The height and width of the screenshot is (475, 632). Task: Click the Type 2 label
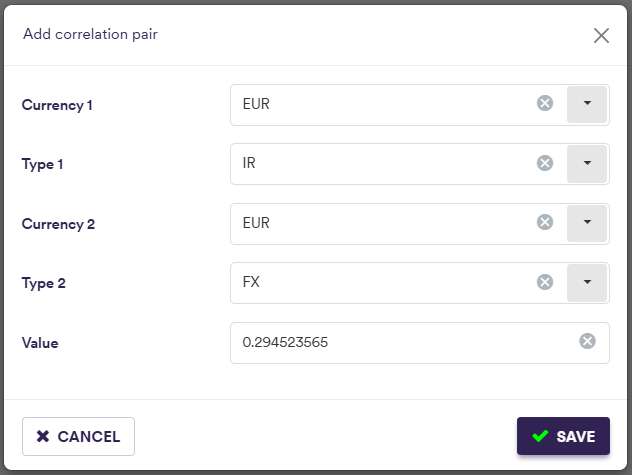[x=43, y=283]
